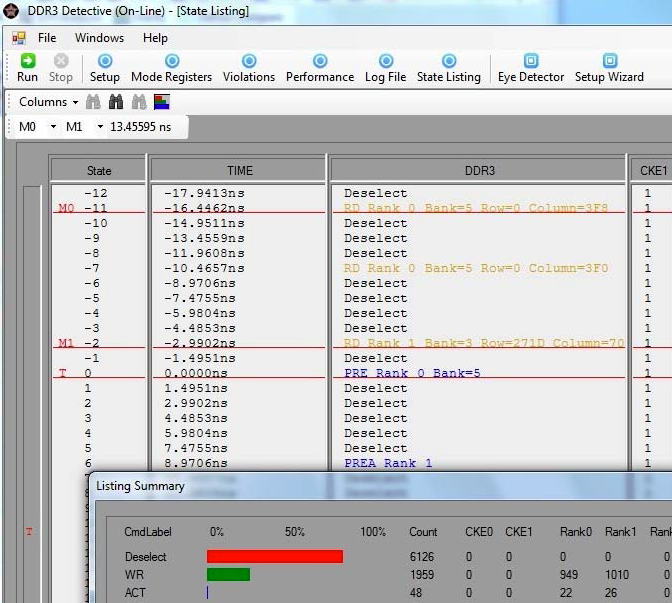
Task: Click the 13.45595 ns marker delta field
Action: pyautogui.click(x=141, y=127)
